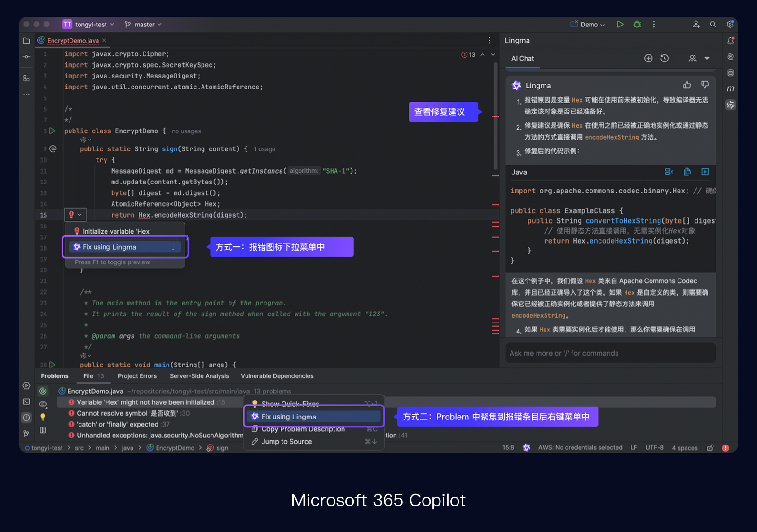The image size is (757, 532).
Task: Open the Search Everywhere magnifier icon
Action: click(x=713, y=24)
